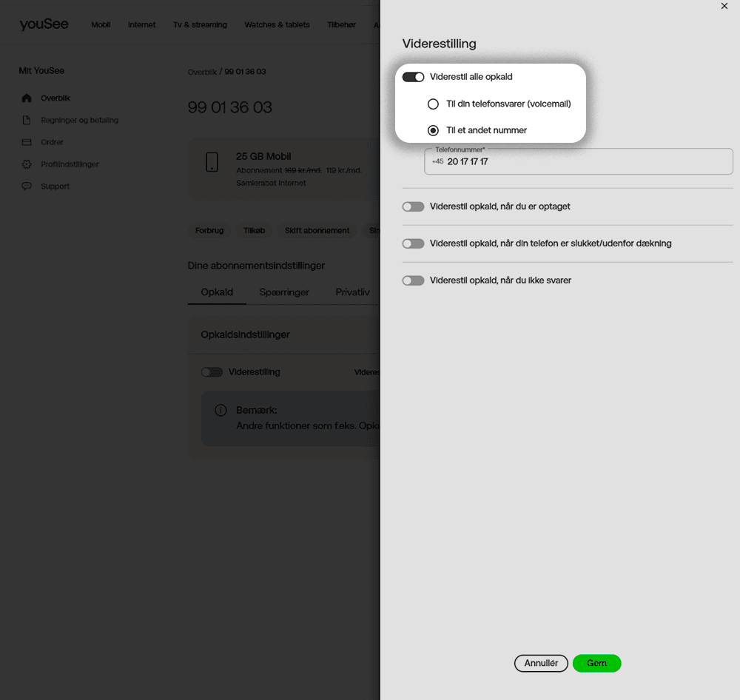This screenshot has width=740, height=700.
Task: Click the Telefonnummer input field
Action: pyautogui.click(x=585, y=162)
